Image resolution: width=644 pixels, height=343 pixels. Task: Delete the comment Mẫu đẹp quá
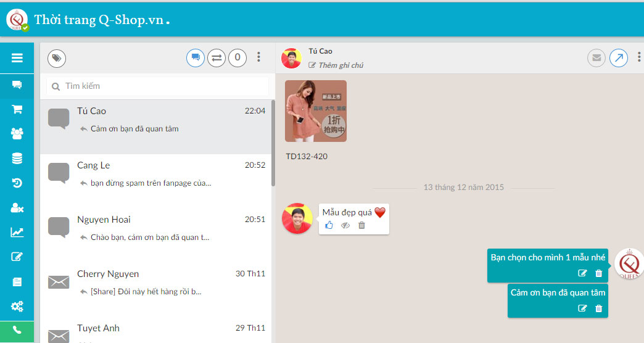[x=361, y=225]
